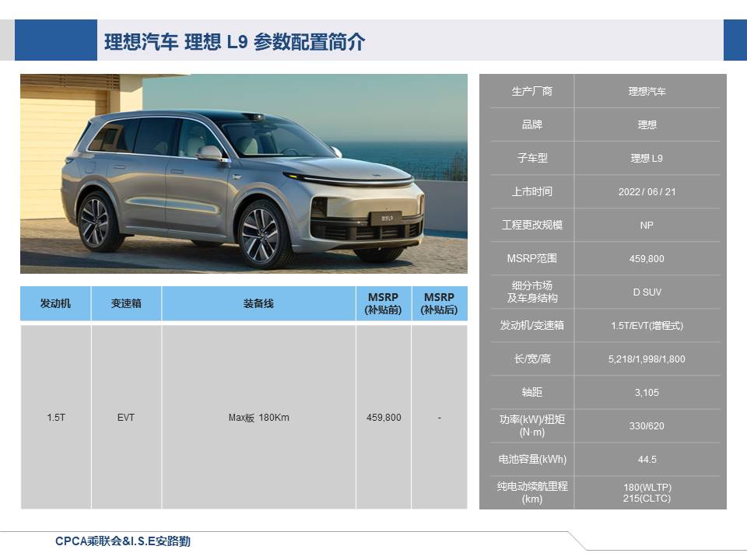Click the MSRP (补贴前) column header
This screenshot has height=560, width=747.
[384, 303]
